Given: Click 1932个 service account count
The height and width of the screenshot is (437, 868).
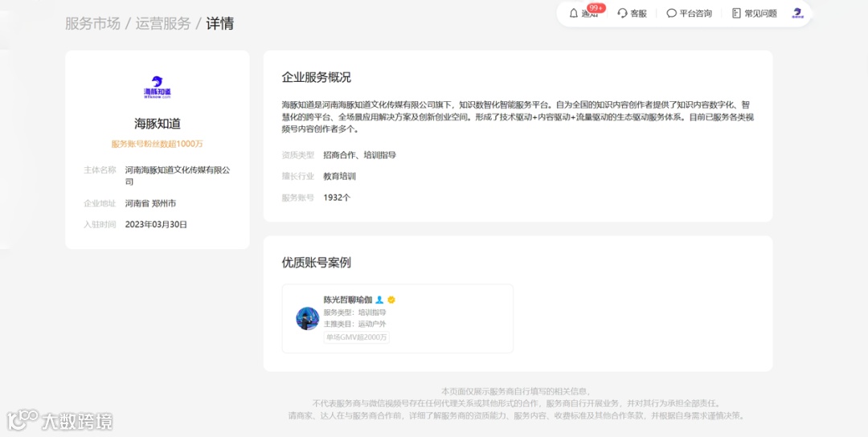Looking at the screenshot, I should click(x=337, y=198).
